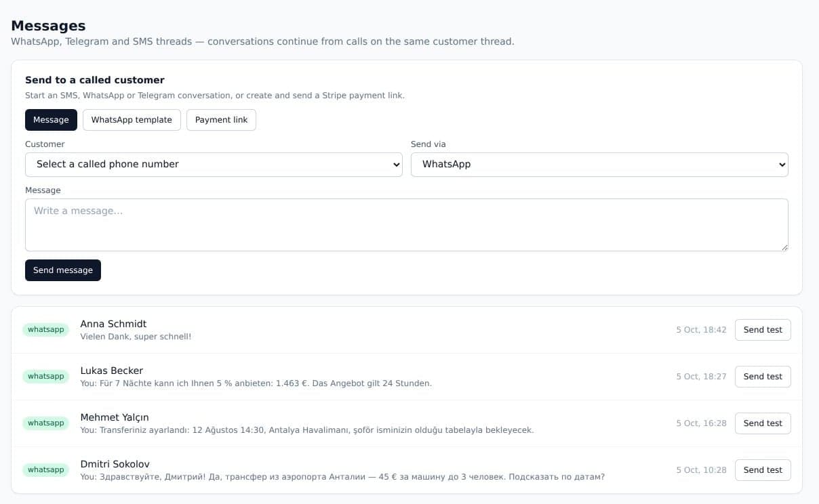Image resolution: width=819 pixels, height=504 pixels.
Task: Switch to the Message tab
Action: (x=51, y=120)
